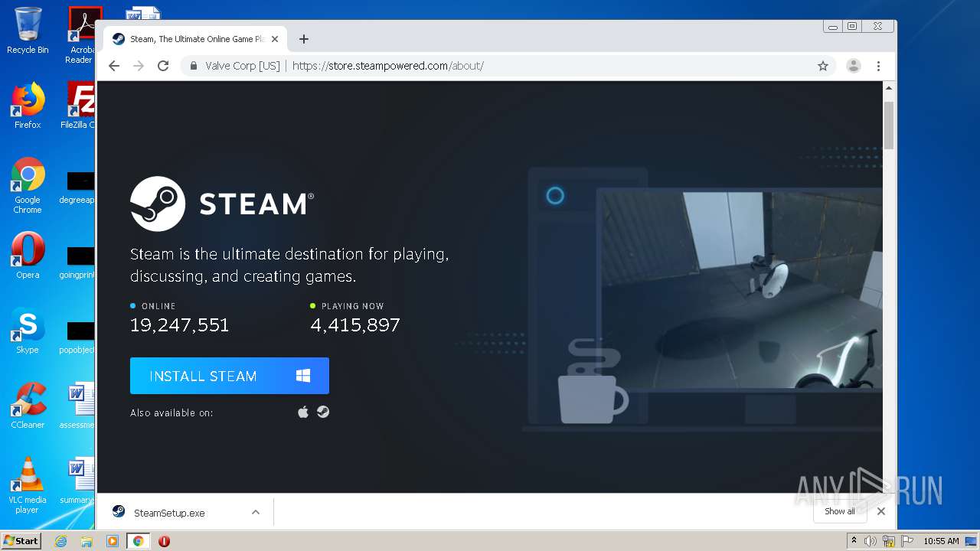Expand the SteamSetup.exe download options arrow
Viewport: 980px width, 551px height.
coord(256,513)
